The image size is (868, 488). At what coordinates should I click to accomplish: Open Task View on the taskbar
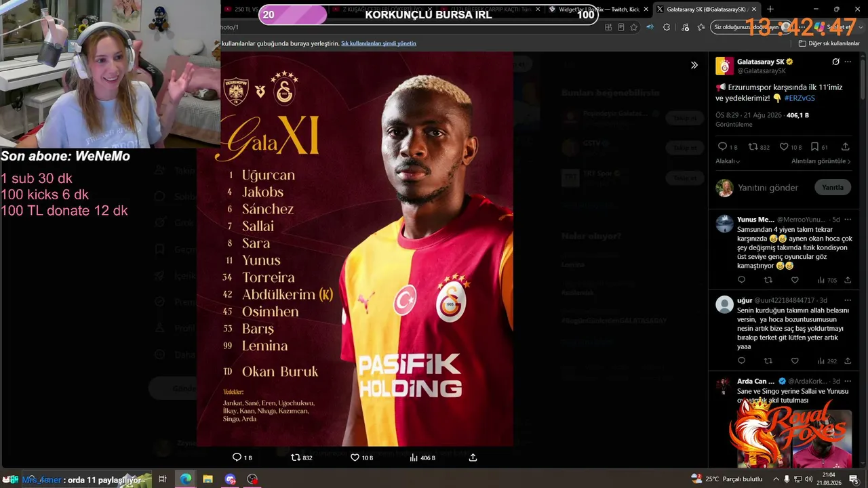(x=163, y=479)
